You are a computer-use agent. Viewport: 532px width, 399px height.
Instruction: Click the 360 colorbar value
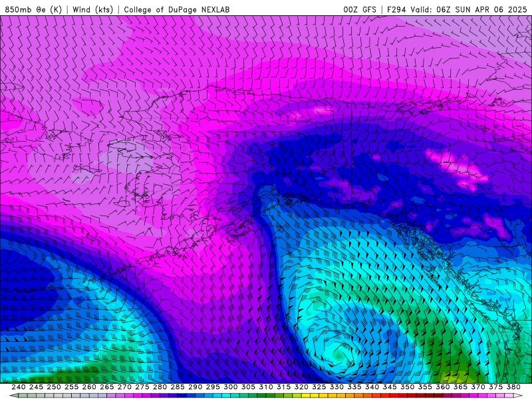click(442, 387)
